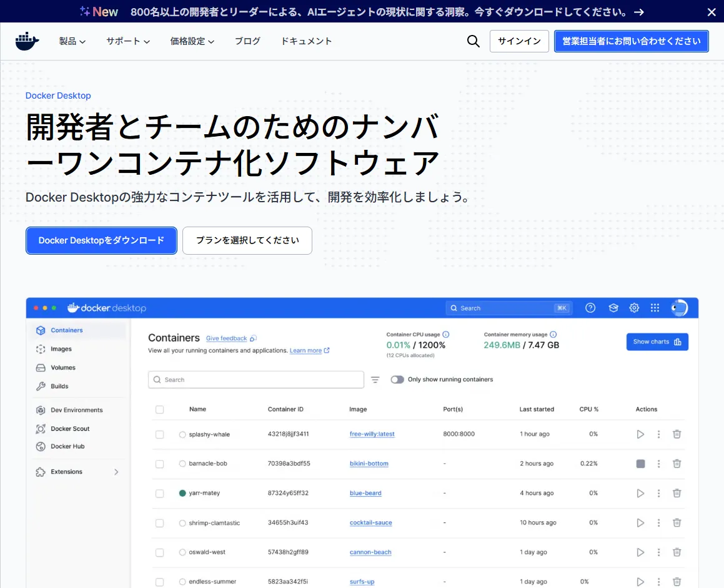Click the Learn more link
The image size is (724, 588).
[305, 350]
